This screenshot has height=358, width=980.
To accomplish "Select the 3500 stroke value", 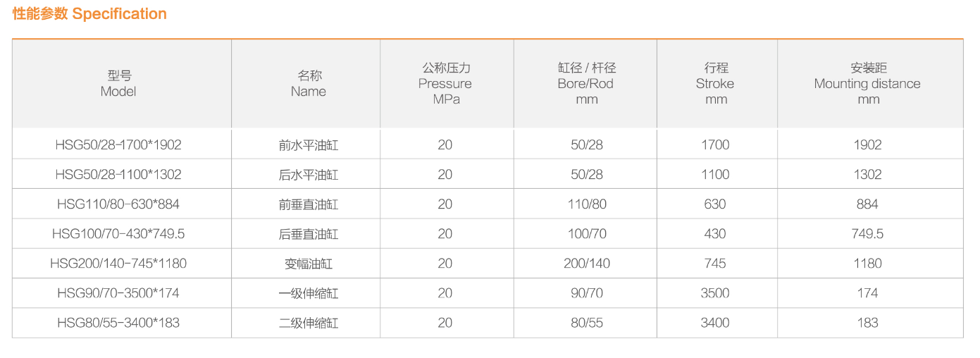I will [x=715, y=293].
